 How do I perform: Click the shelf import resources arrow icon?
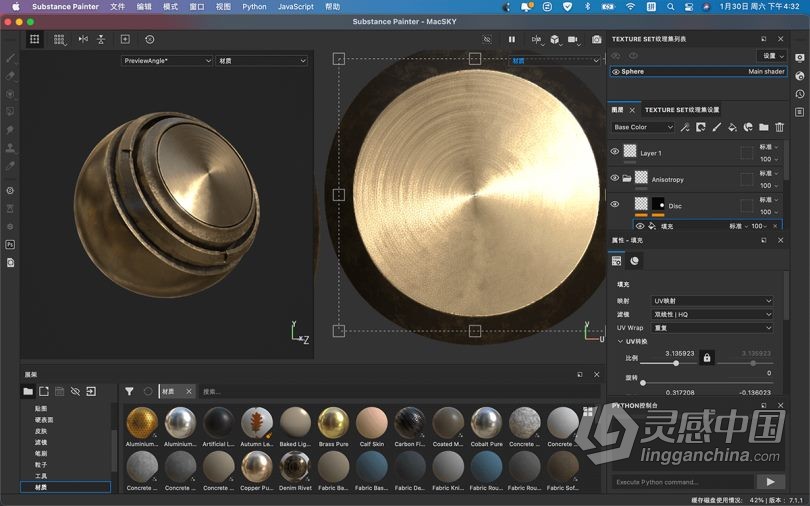(x=91, y=391)
